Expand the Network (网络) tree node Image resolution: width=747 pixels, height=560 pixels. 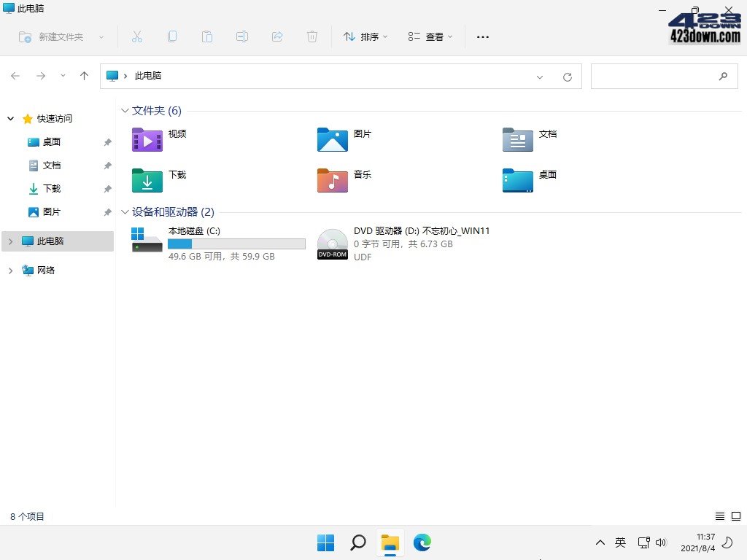point(10,271)
